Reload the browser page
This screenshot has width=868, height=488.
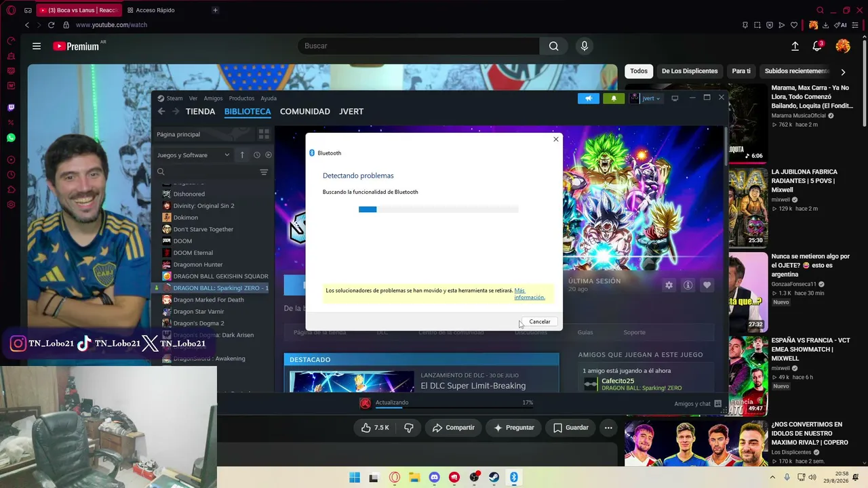click(51, 25)
